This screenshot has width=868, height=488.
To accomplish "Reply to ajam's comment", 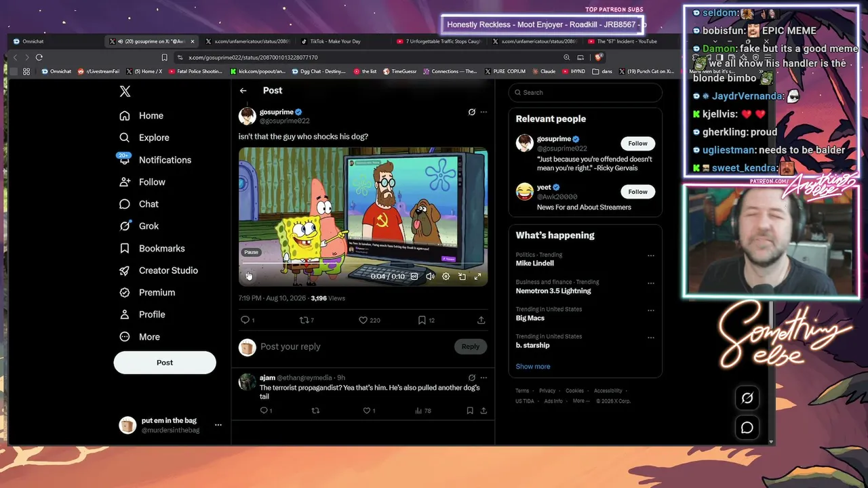I will pos(266,411).
